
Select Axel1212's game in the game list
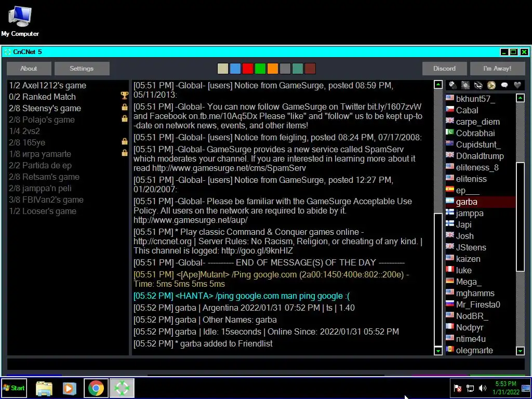click(x=68, y=86)
